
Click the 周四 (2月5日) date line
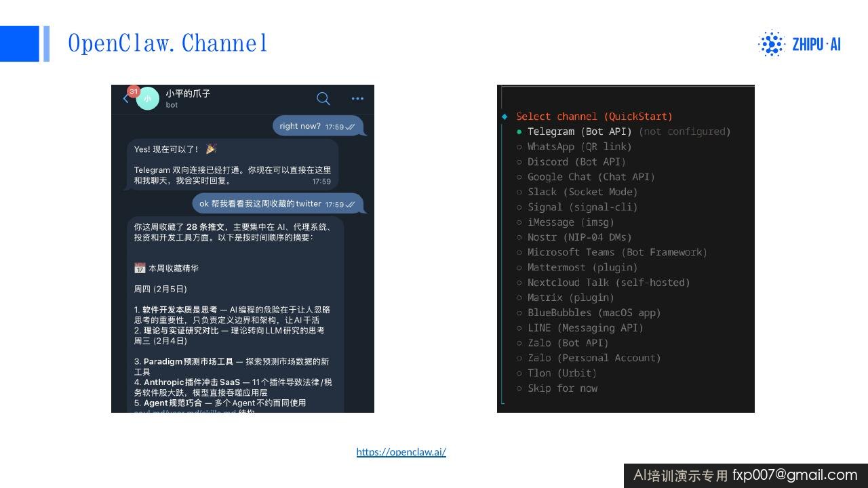pyautogui.click(x=160, y=289)
